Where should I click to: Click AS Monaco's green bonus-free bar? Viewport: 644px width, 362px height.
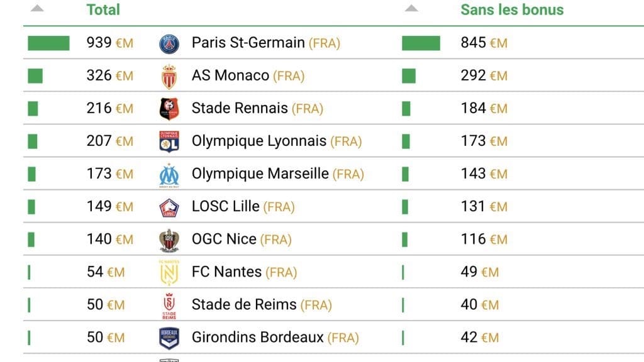pyautogui.click(x=409, y=76)
